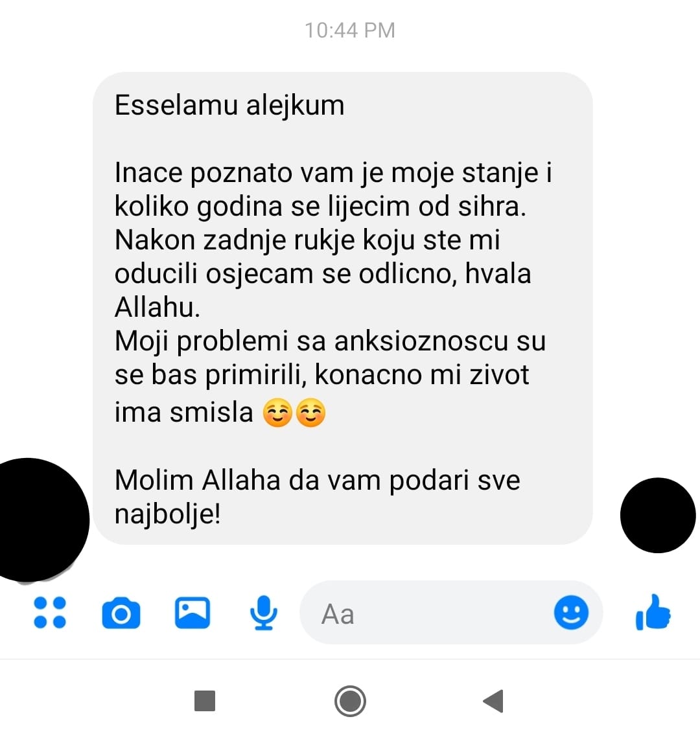Open the four-dots more options menu
This screenshot has width=700, height=743.
50,613
